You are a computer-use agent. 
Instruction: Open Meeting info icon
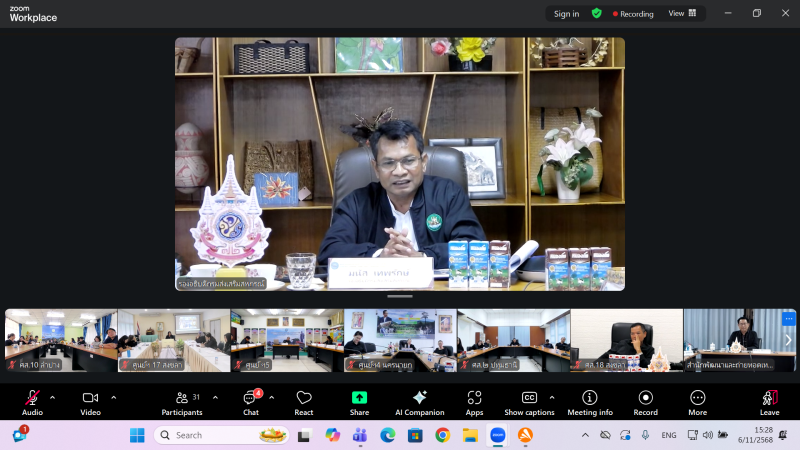(x=590, y=401)
